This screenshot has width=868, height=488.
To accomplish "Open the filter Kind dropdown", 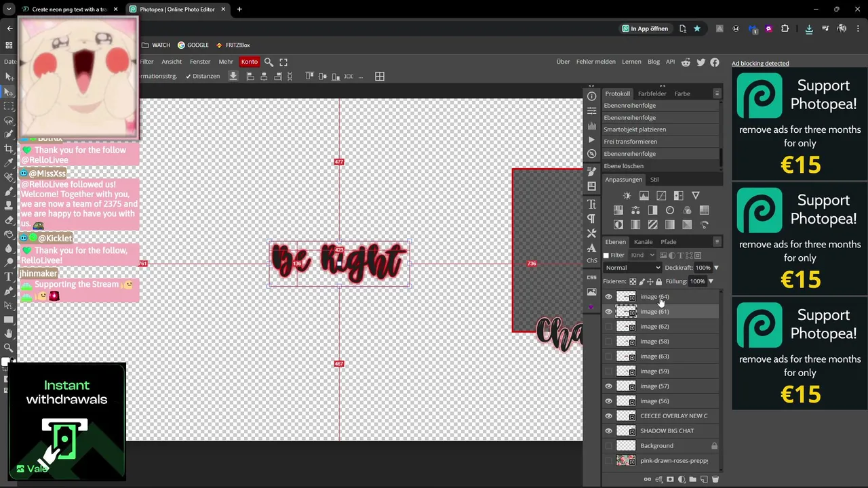I will (643, 256).
